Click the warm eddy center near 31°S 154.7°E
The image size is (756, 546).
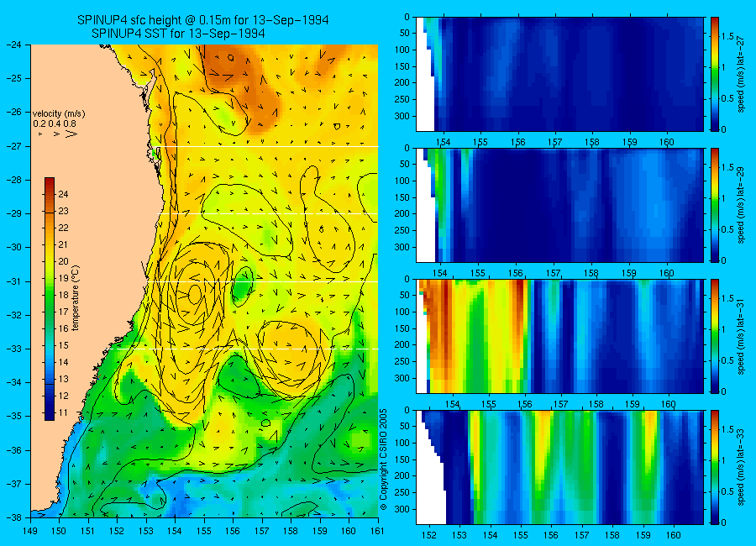194,294
